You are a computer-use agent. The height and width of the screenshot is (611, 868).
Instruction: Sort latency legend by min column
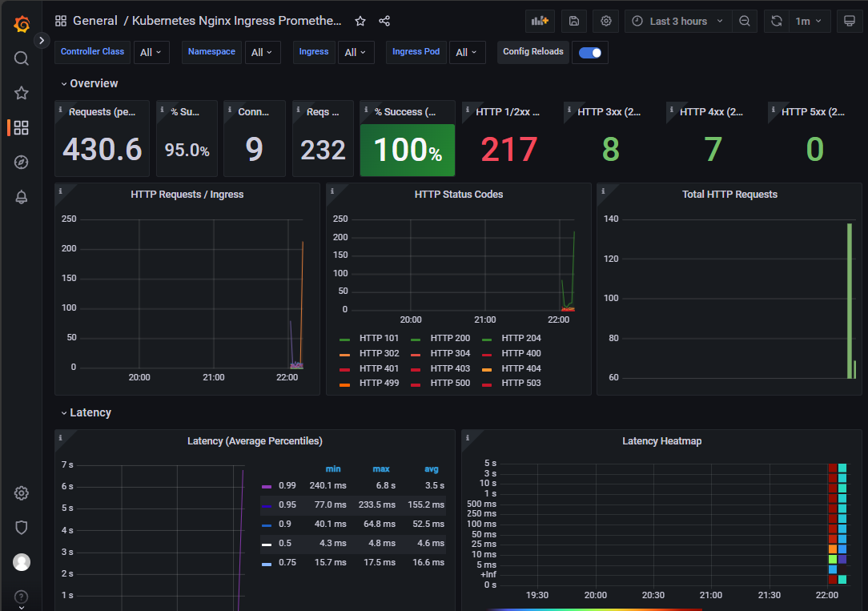click(x=333, y=468)
